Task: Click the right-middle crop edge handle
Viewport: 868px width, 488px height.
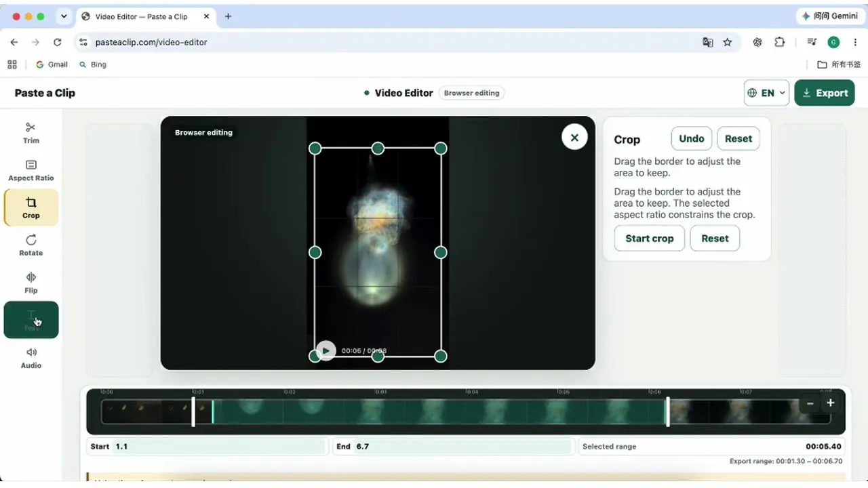Action: pyautogui.click(x=441, y=252)
